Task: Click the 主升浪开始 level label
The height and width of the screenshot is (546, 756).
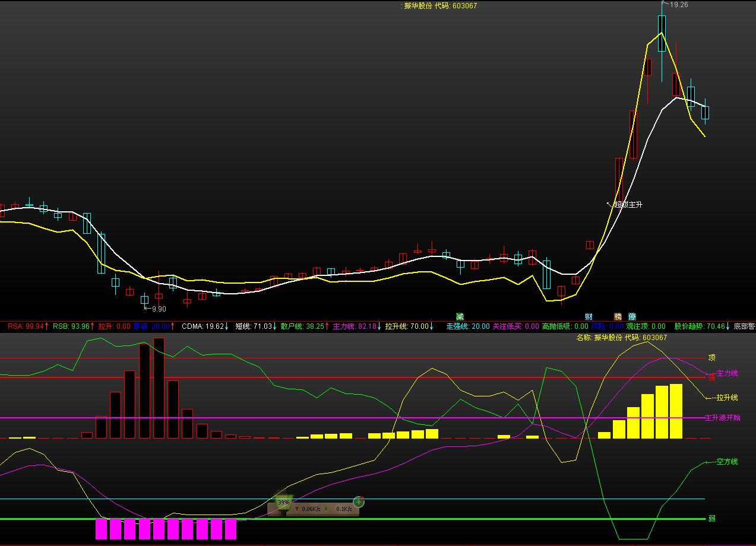Action: click(722, 418)
